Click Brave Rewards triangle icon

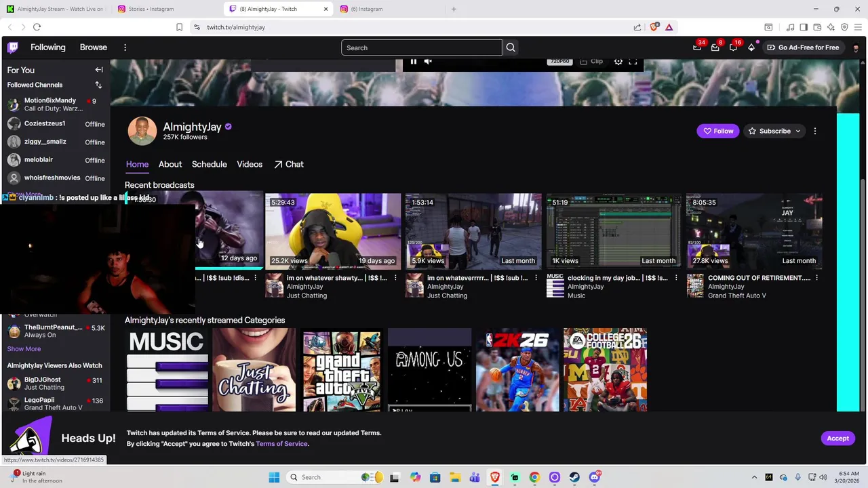tap(669, 27)
